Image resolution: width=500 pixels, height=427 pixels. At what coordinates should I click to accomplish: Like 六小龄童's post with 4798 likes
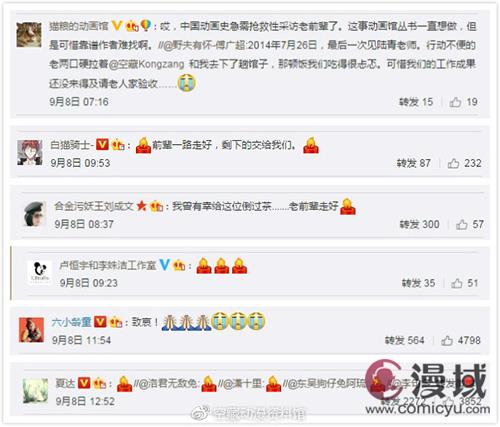pyautogui.click(x=447, y=340)
